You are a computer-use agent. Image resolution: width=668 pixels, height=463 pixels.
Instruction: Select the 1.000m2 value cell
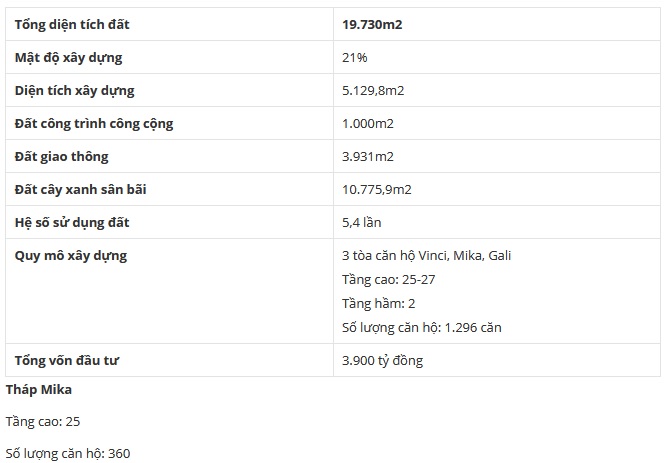(368, 124)
